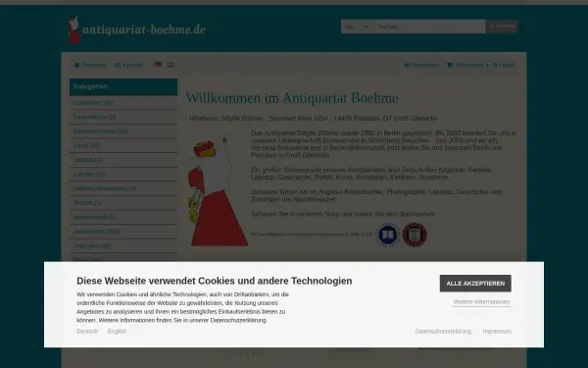This screenshot has width=588, height=368.
Task: Open Anmelden login link
Action: pos(421,65)
